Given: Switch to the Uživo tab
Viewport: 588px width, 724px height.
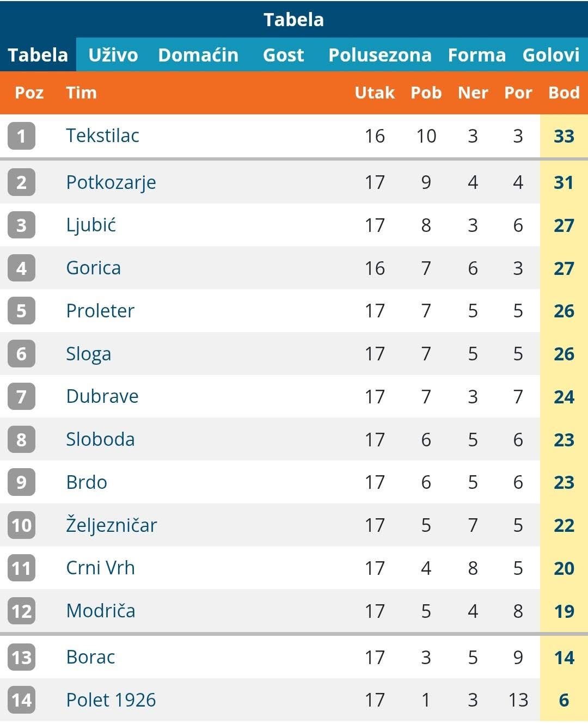Looking at the screenshot, I should [113, 55].
